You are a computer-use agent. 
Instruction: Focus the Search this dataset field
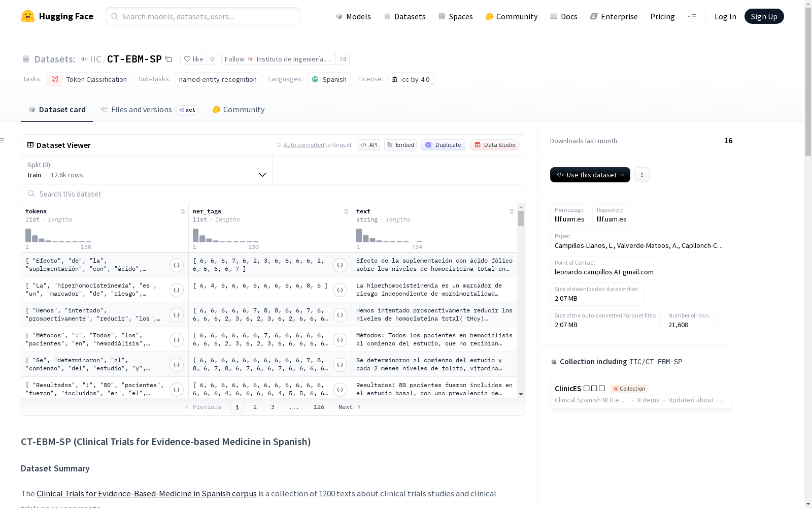[273, 194]
